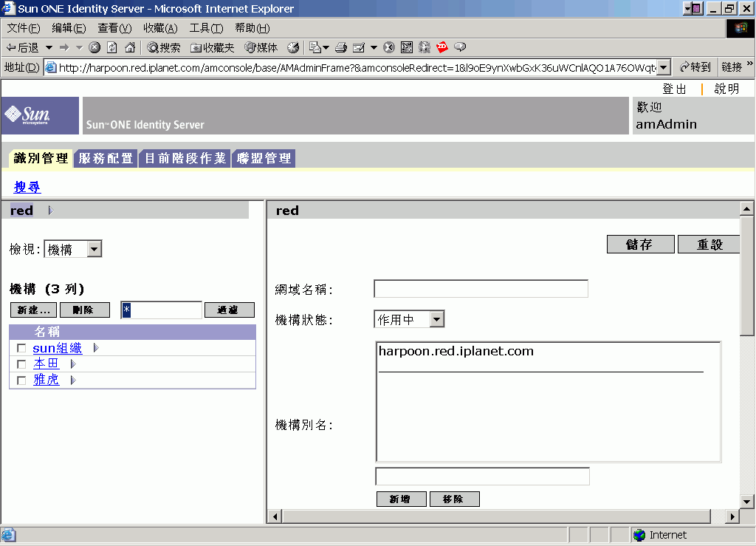The width and height of the screenshot is (756, 546).
Task: Open the Forward button history dropdown arrow
Action: pos(80,47)
